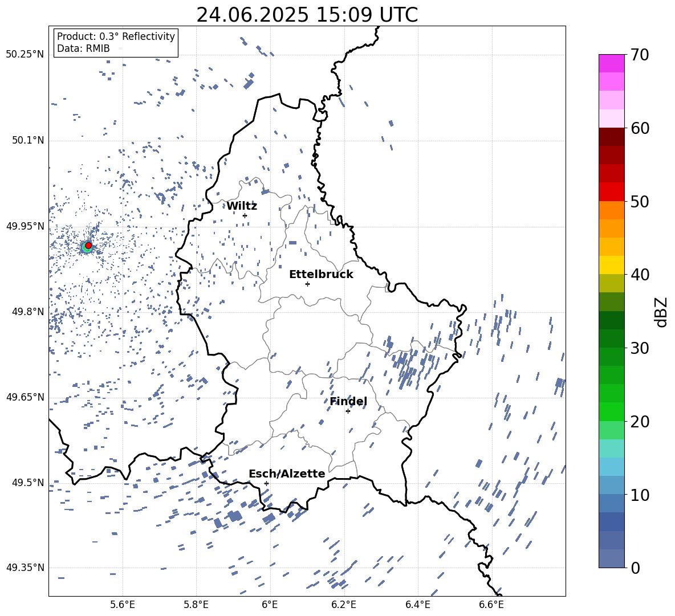
Task: Click the 50.1°N latitude label
Action: (x=28, y=140)
